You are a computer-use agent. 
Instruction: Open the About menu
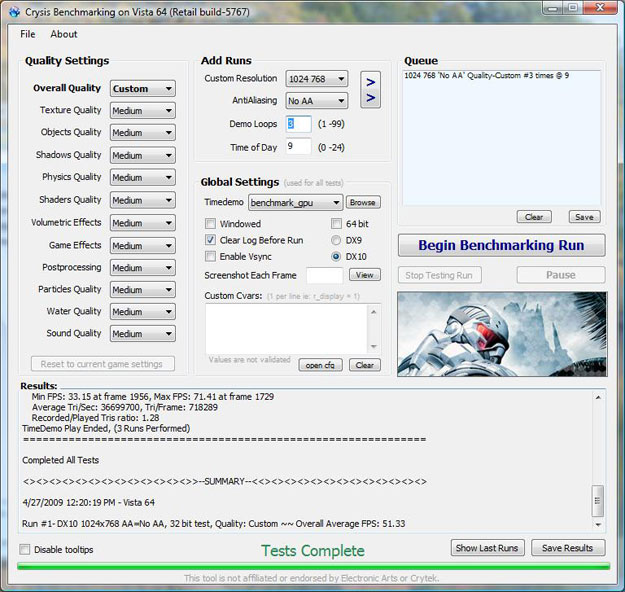coord(64,34)
